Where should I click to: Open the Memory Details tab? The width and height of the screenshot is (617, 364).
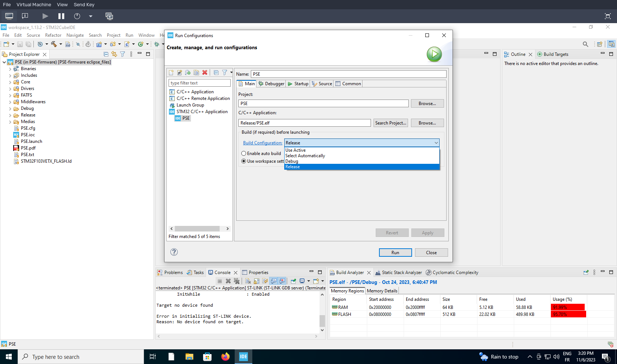click(x=382, y=291)
